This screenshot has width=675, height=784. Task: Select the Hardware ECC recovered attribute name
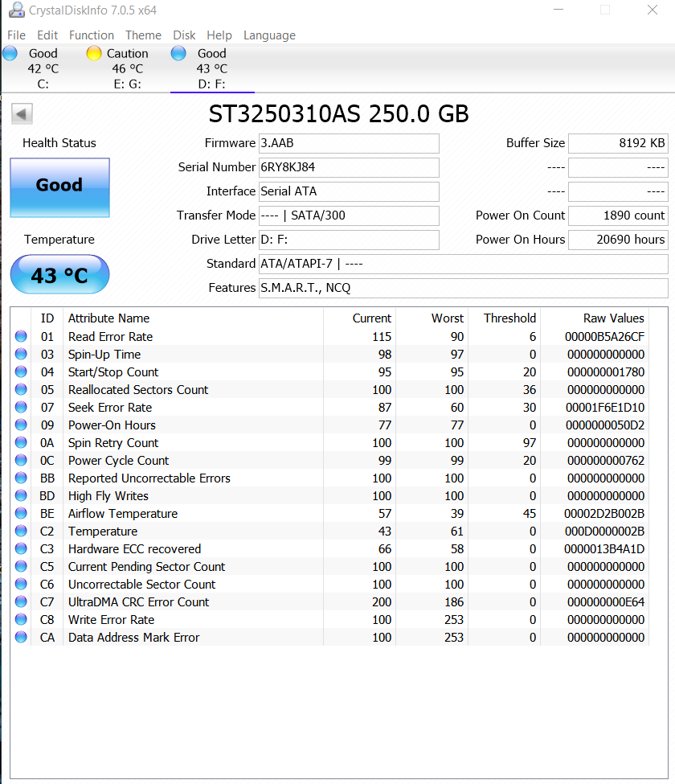134,549
